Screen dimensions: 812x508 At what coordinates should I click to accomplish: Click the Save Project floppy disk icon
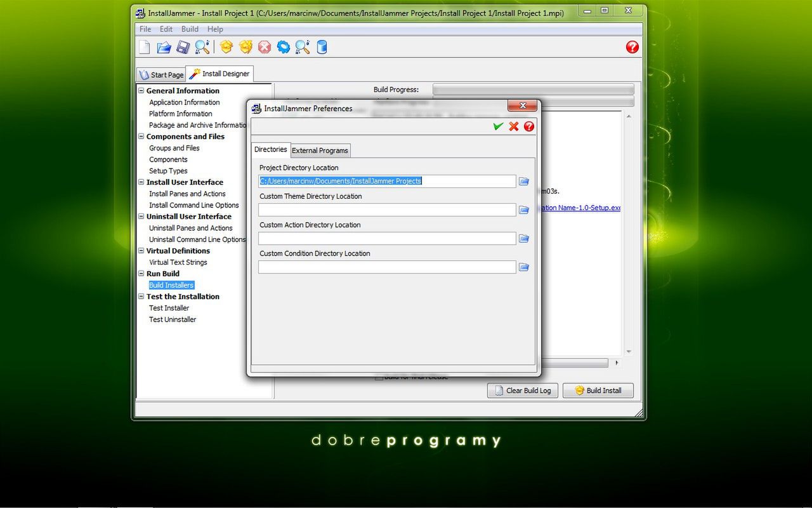point(183,47)
